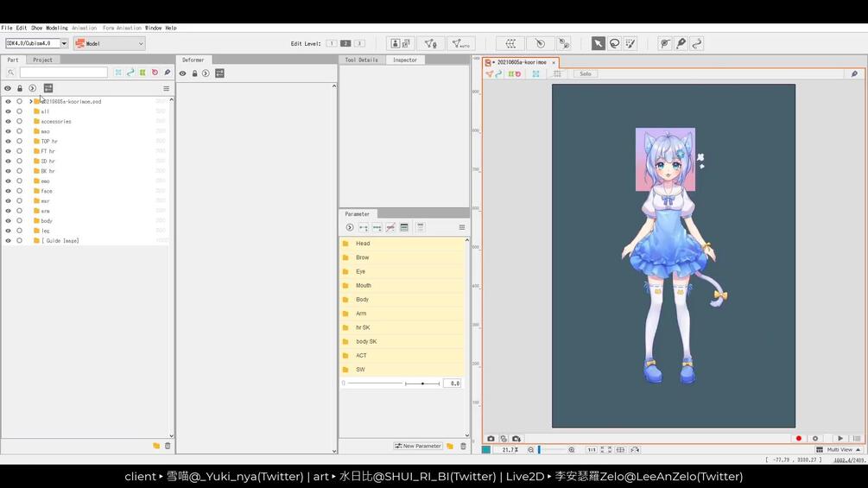Capture canvas snapshot with camera icon
868x488 pixels.
tap(491, 438)
